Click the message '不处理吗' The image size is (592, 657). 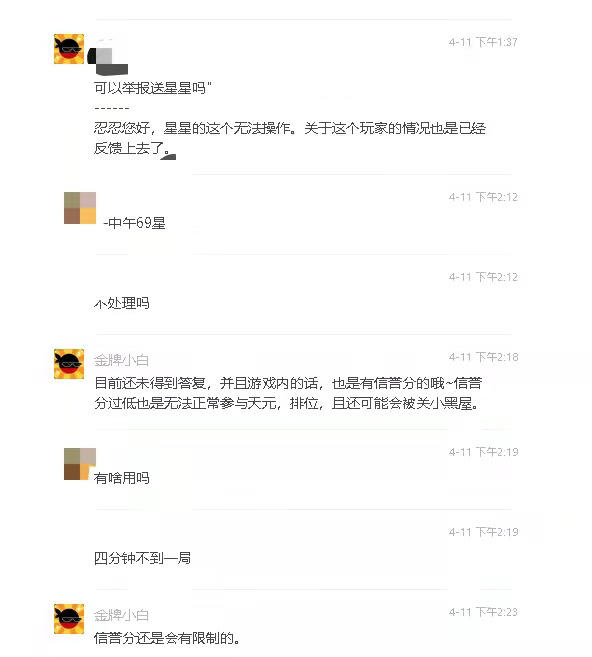[122, 303]
